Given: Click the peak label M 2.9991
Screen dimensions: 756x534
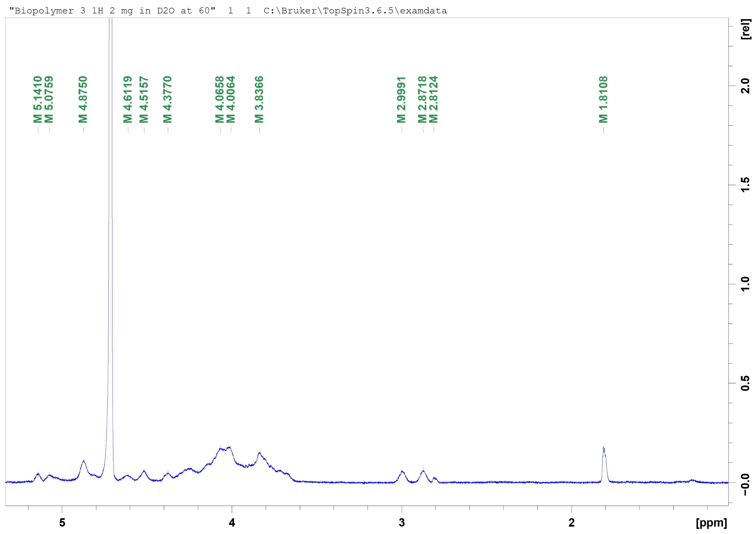Looking at the screenshot, I should click(401, 100).
